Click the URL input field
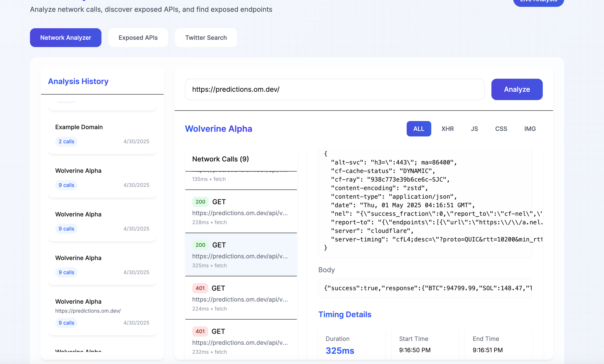 pos(334,89)
